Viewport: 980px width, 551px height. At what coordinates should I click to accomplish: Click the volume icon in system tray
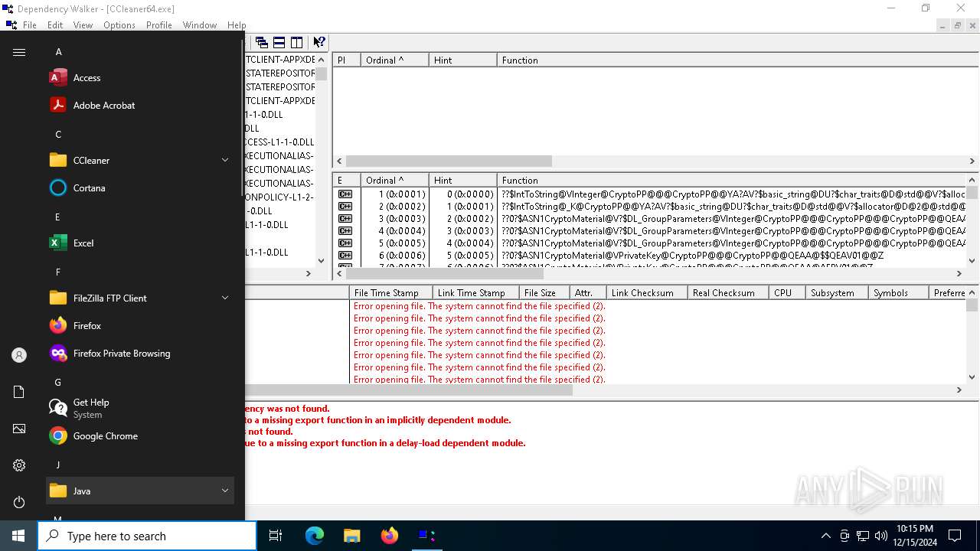coord(881,536)
